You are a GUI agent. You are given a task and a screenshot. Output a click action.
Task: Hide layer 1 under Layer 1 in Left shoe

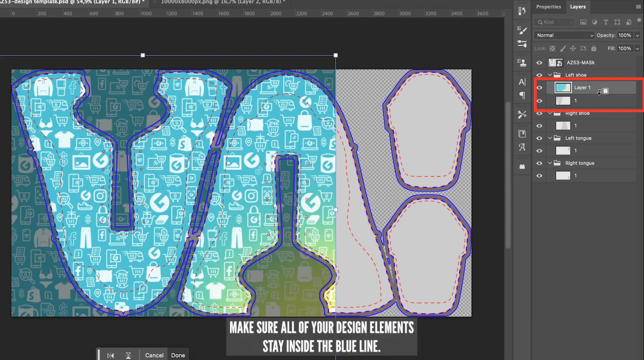click(539, 101)
